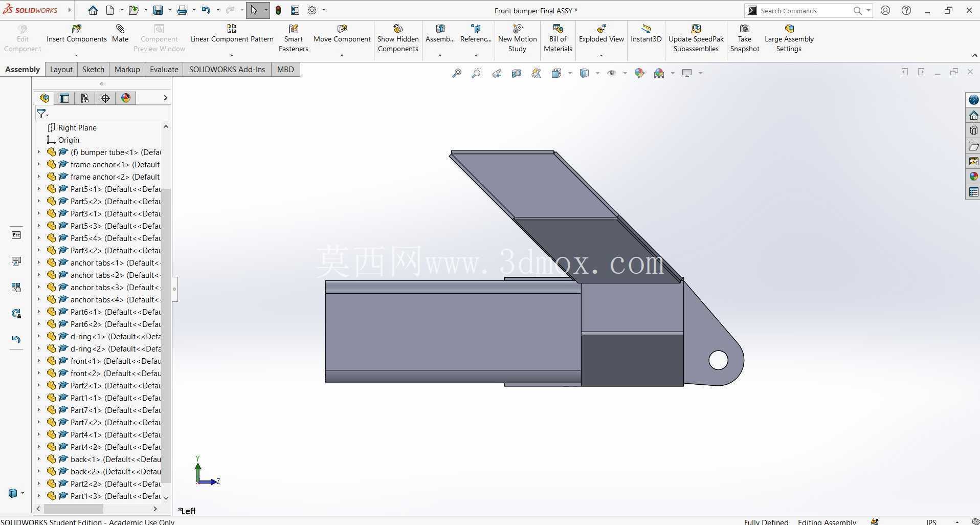Take Snapshot of the view

point(745,38)
